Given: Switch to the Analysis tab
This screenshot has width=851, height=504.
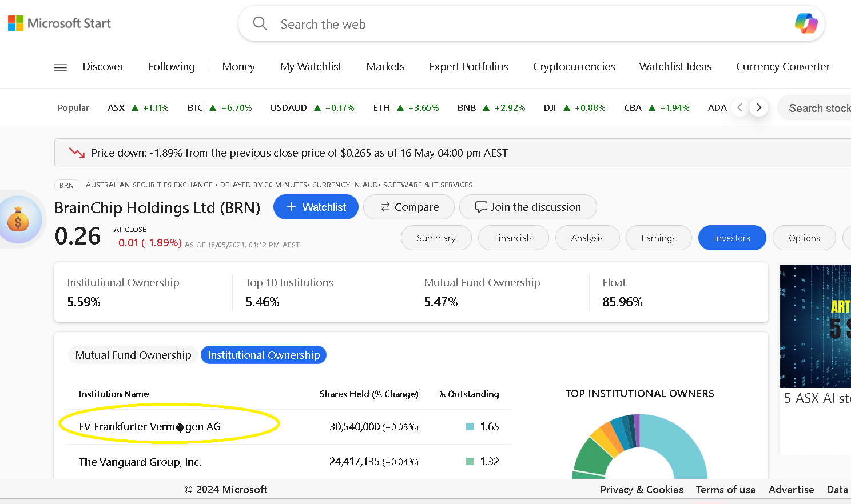Looking at the screenshot, I should point(587,238).
